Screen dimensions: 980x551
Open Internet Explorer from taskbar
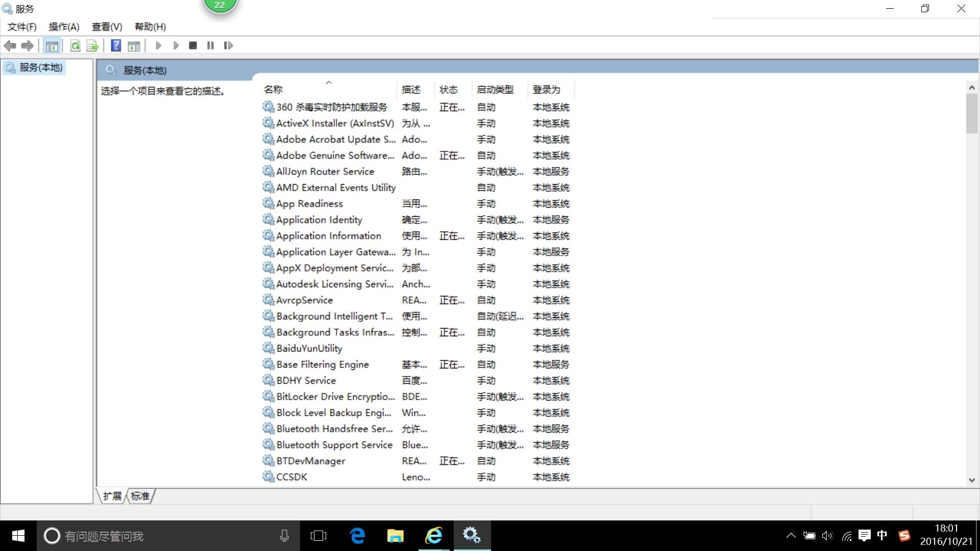434,536
